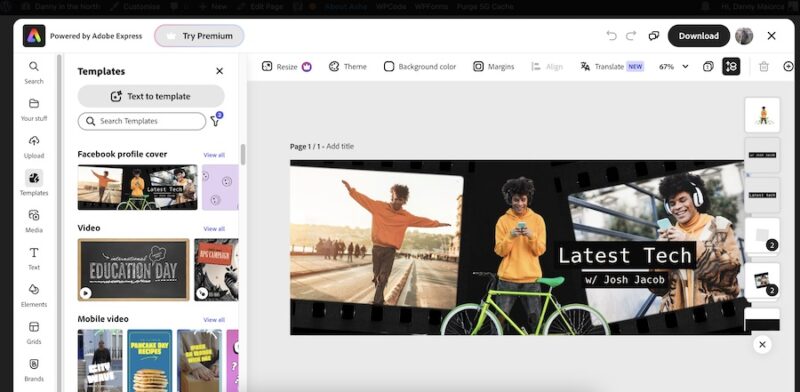
Task: View all Video templates
Action: tap(214, 229)
